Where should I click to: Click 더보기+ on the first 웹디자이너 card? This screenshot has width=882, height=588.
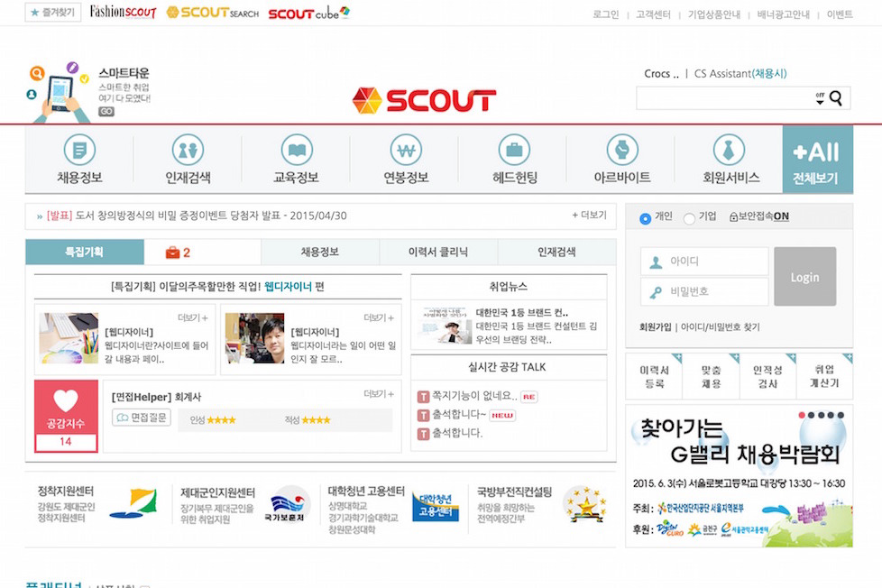point(193,318)
